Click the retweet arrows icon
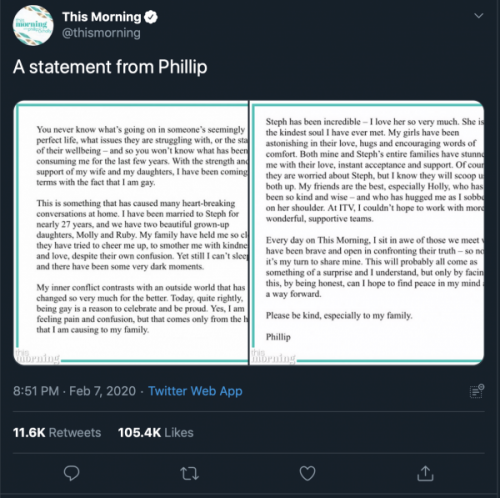The width and height of the screenshot is (500, 498). (189, 473)
